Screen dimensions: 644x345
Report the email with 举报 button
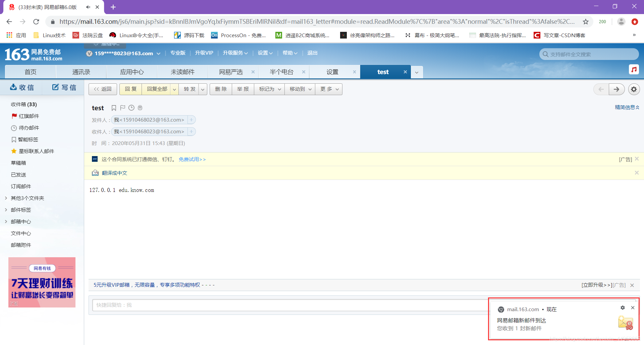pyautogui.click(x=243, y=89)
